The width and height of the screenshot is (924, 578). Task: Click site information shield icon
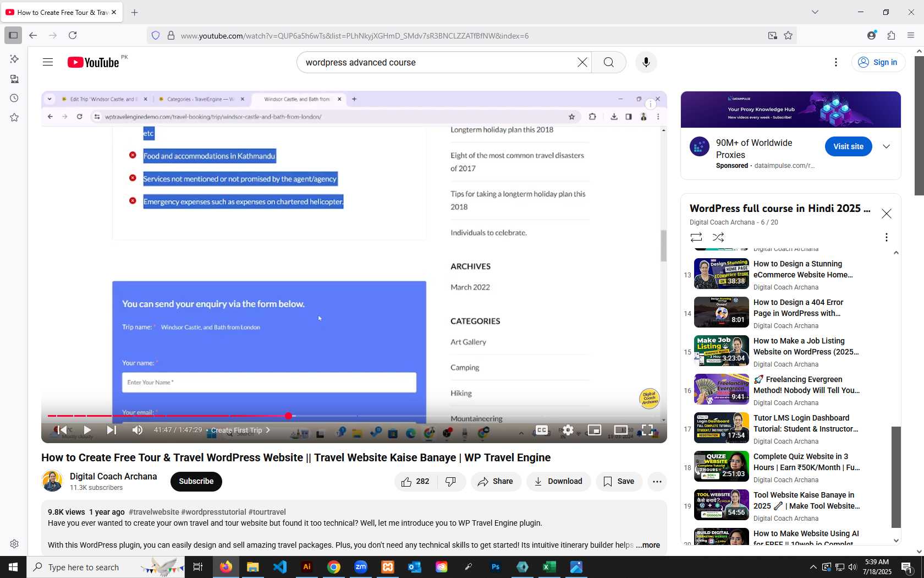tap(156, 35)
